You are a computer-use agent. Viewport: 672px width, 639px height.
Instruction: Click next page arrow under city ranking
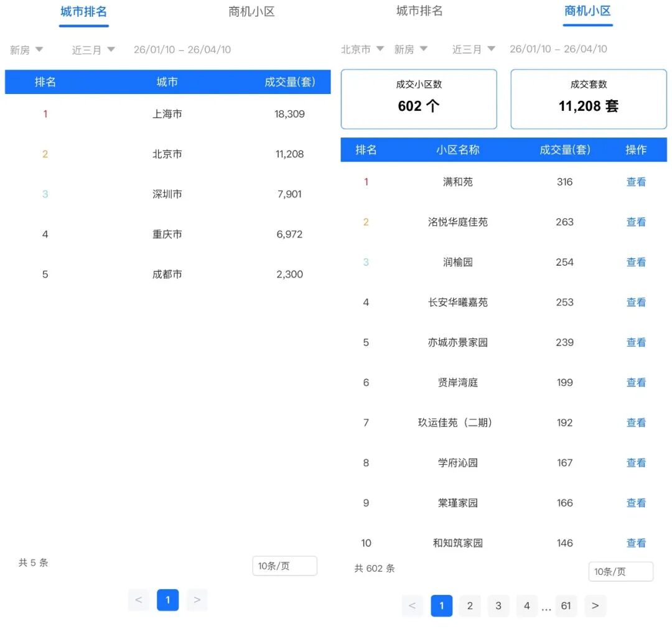[x=197, y=600]
